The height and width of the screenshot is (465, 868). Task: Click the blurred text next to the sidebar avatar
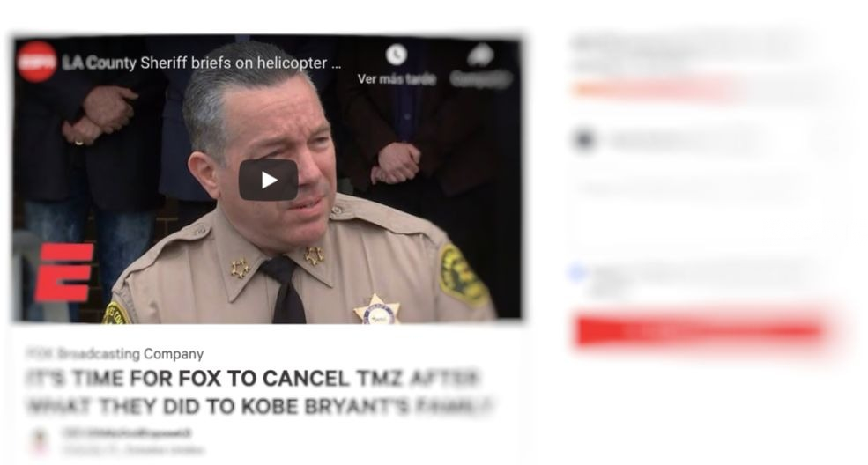pyautogui.click(x=684, y=140)
